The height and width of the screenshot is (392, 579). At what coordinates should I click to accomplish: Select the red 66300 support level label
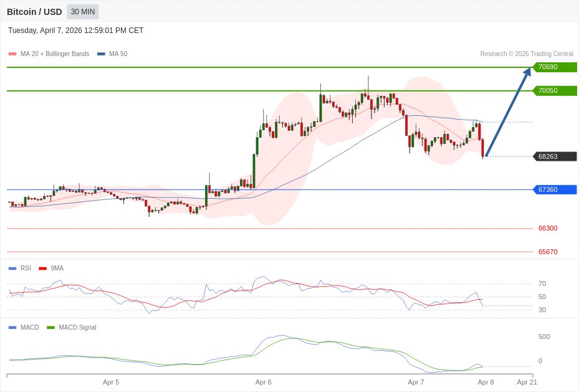coord(548,229)
